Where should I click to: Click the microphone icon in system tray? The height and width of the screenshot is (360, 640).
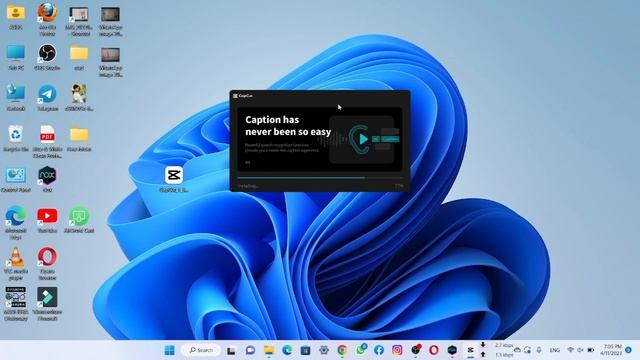point(539,350)
